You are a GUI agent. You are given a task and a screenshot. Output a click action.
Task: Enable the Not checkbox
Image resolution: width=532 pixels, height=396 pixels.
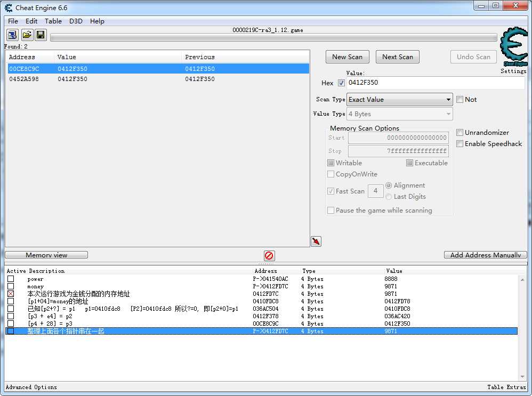[460, 100]
